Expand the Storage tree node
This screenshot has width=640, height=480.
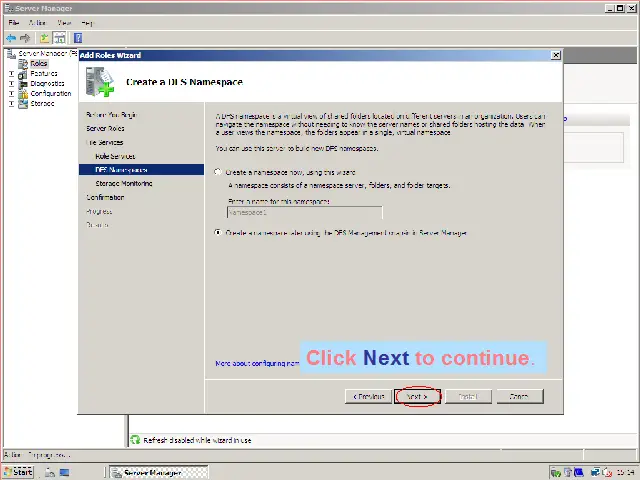coord(11,104)
